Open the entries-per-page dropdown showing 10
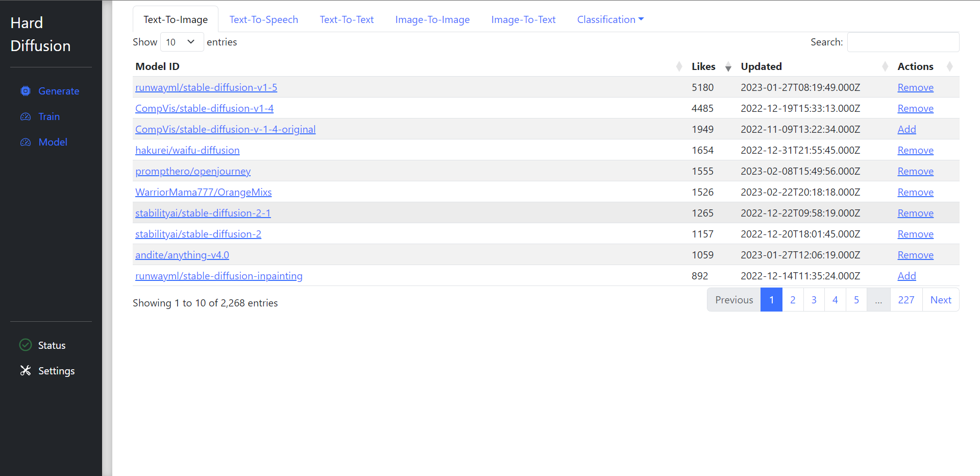 point(182,42)
